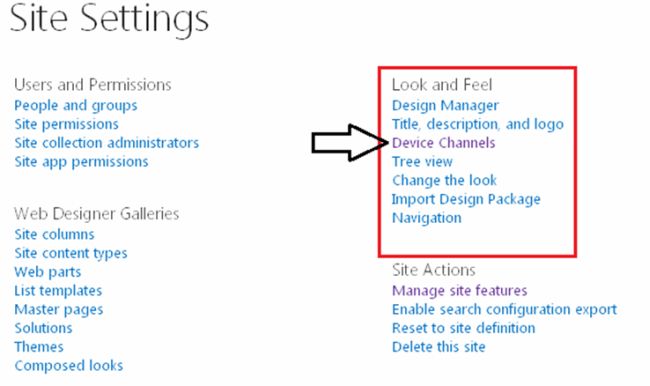Select Reset to site definition
The height and width of the screenshot is (386, 650).
pos(463,328)
